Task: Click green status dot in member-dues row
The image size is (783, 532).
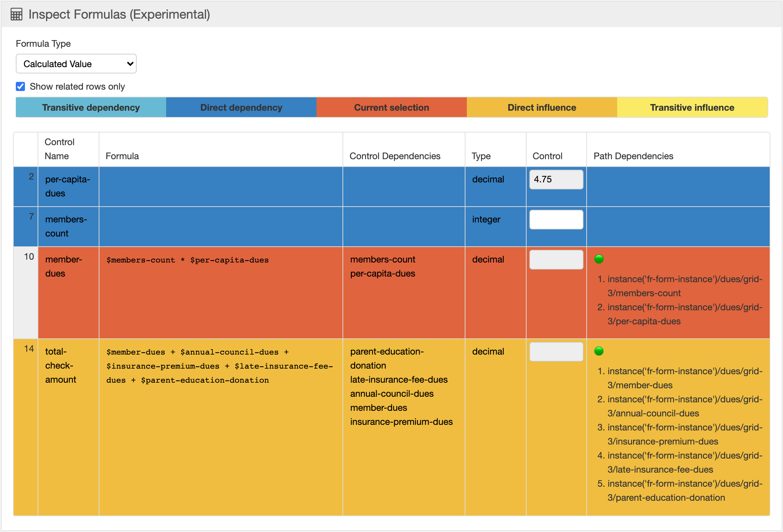Action: [x=599, y=259]
